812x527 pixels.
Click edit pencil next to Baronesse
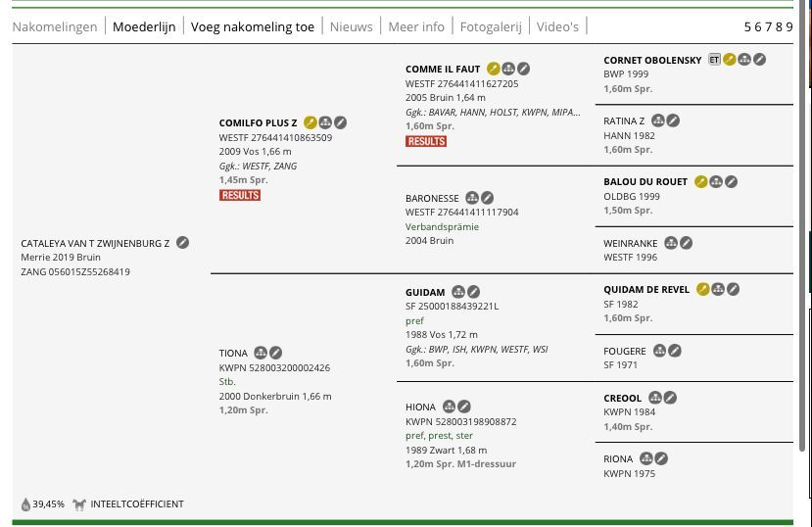[487, 198]
